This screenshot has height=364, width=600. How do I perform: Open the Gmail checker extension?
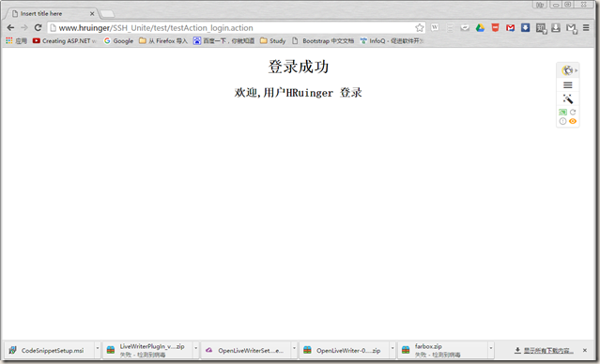click(x=510, y=27)
